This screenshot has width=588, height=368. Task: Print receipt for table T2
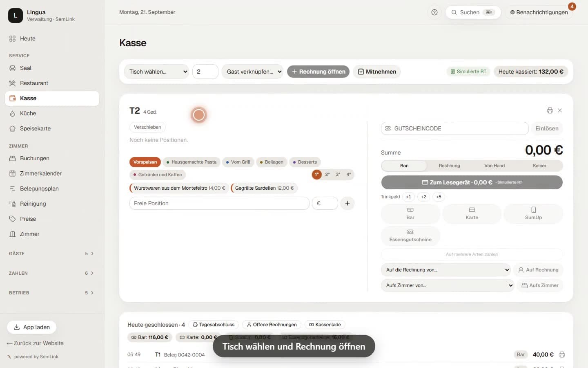(x=550, y=110)
